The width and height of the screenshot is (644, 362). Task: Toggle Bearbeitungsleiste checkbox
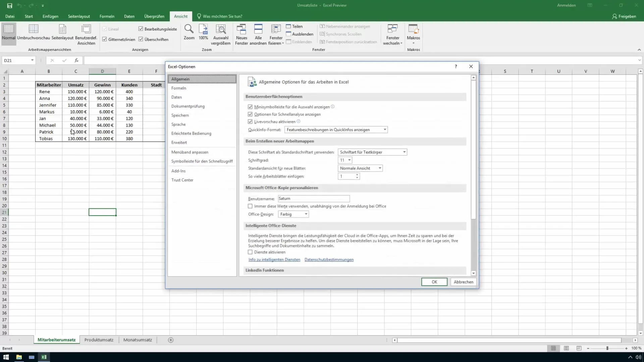pyautogui.click(x=141, y=29)
